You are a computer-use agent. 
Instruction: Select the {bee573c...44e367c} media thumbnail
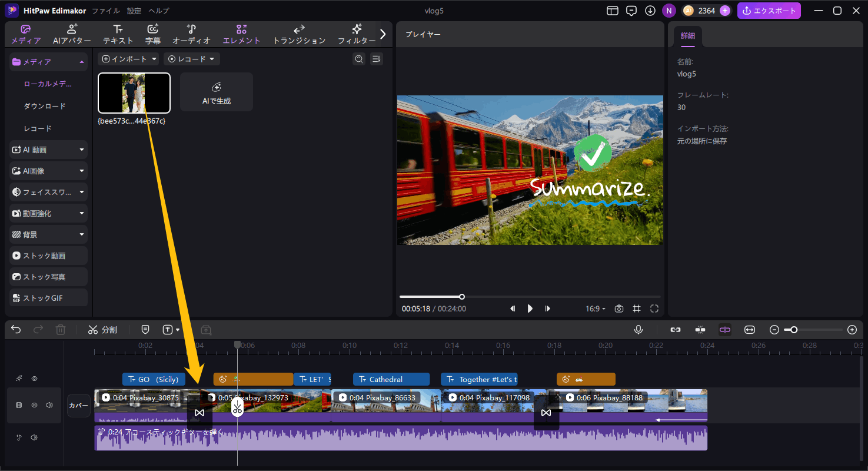[134, 92]
